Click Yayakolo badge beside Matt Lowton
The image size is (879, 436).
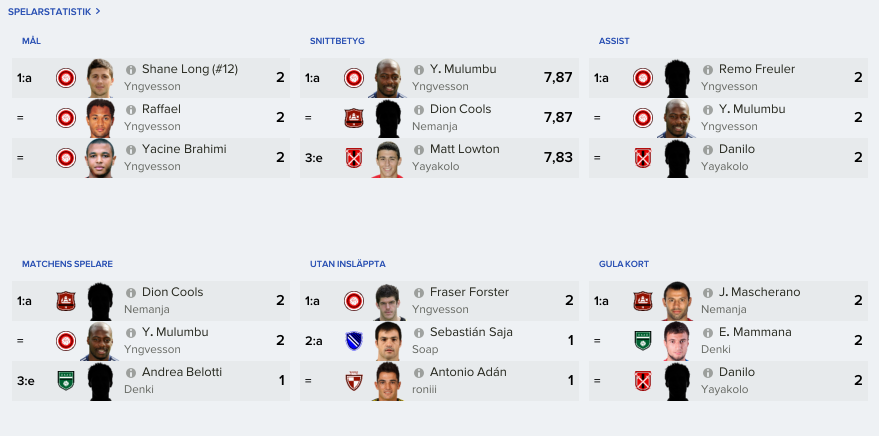(354, 157)
